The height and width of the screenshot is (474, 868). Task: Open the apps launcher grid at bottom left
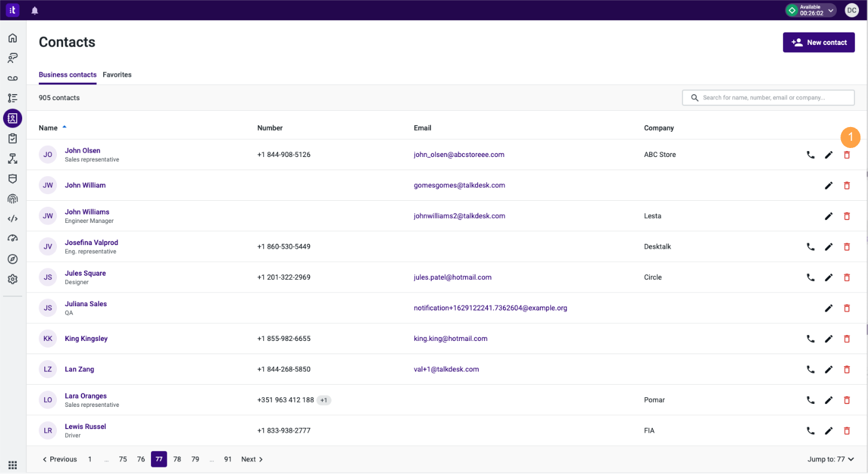pos(13,466)
